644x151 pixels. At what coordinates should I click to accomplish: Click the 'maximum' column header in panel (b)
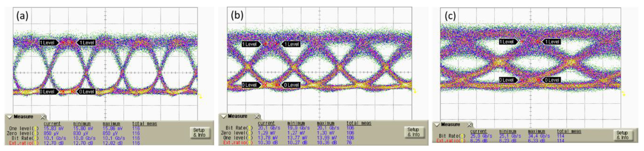(326, 123)
